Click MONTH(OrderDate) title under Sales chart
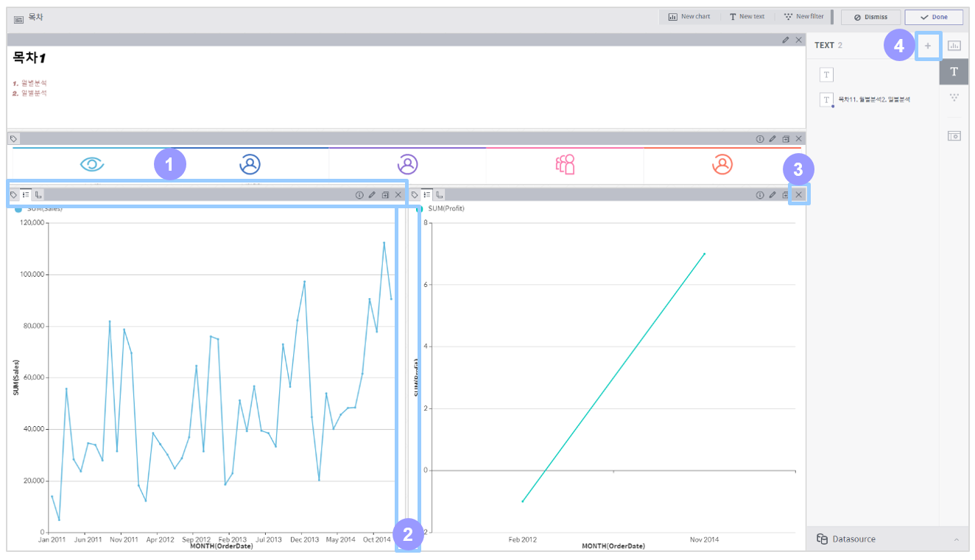 (x=221, y=547)
